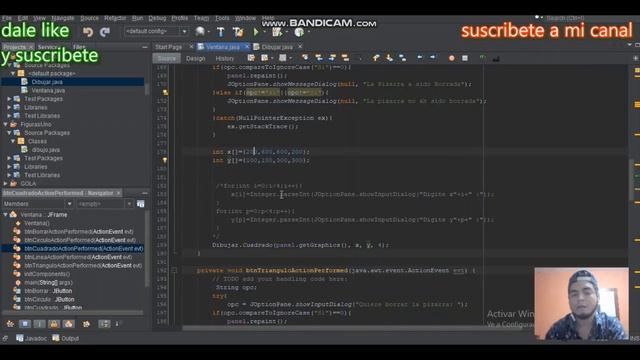Expand first project's Test Packages node
640x360 pixels.
pos(9,99)
